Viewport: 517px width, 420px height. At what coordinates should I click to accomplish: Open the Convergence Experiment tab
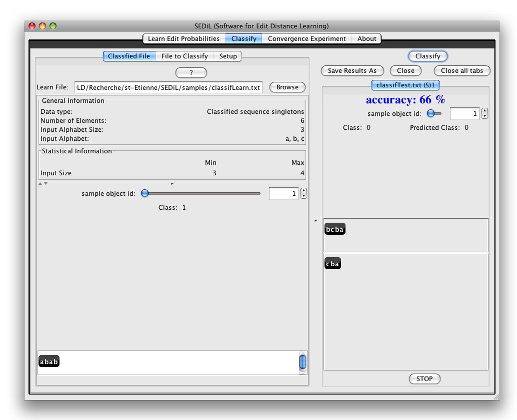[x=306, y=38]
